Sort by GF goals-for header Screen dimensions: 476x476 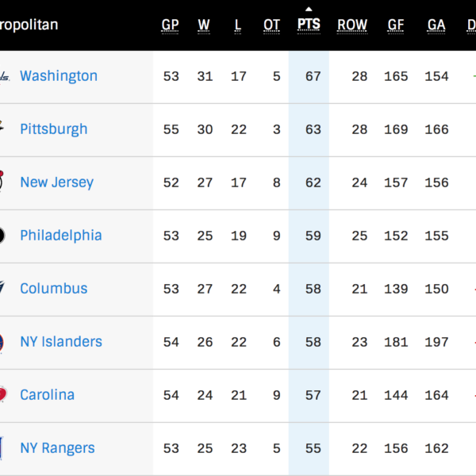point(396,25)
